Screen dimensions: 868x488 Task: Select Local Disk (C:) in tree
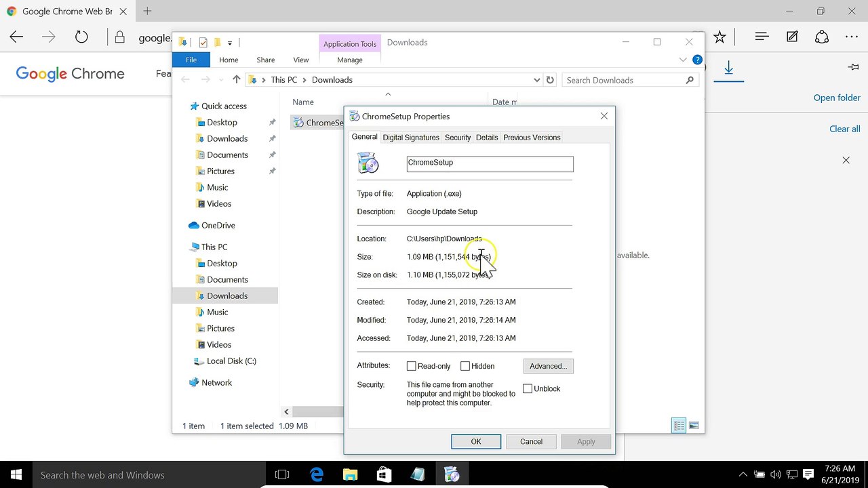tap(231, 361)
